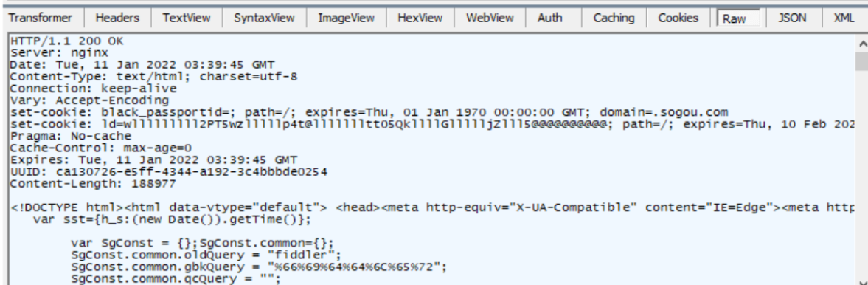Open the Headers inspector tab
This screenshot has height=285, width=868.
(117, 18)
